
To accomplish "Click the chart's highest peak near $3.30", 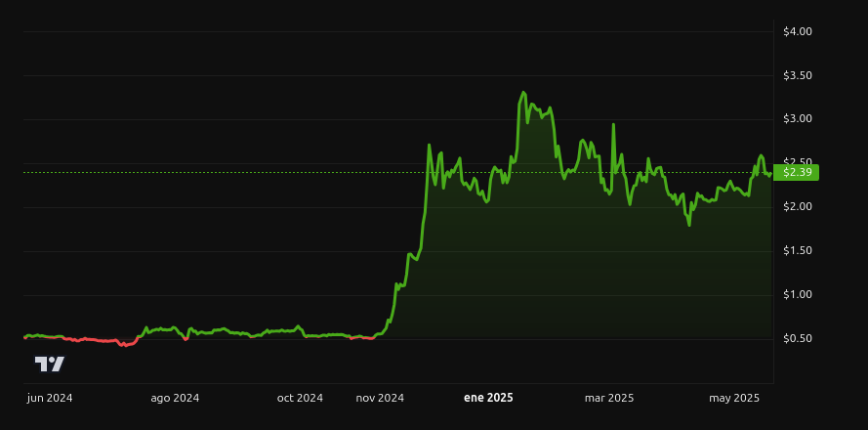I will coord(523,93).
